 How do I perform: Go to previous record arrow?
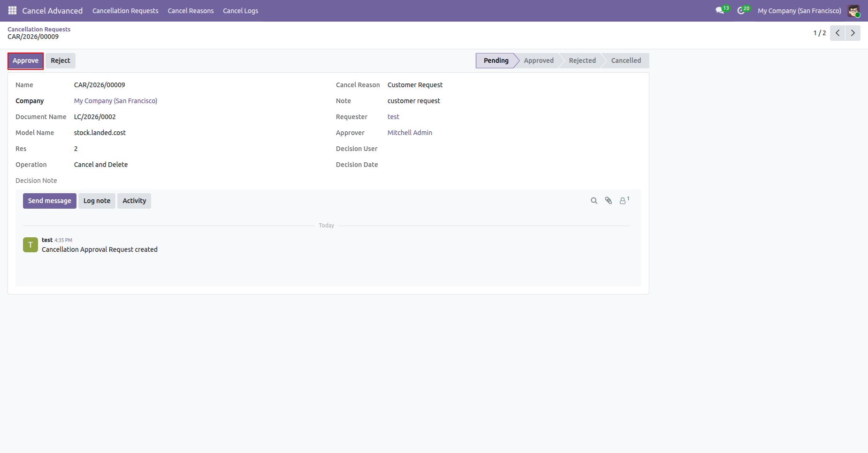click(x=838, y=33)
